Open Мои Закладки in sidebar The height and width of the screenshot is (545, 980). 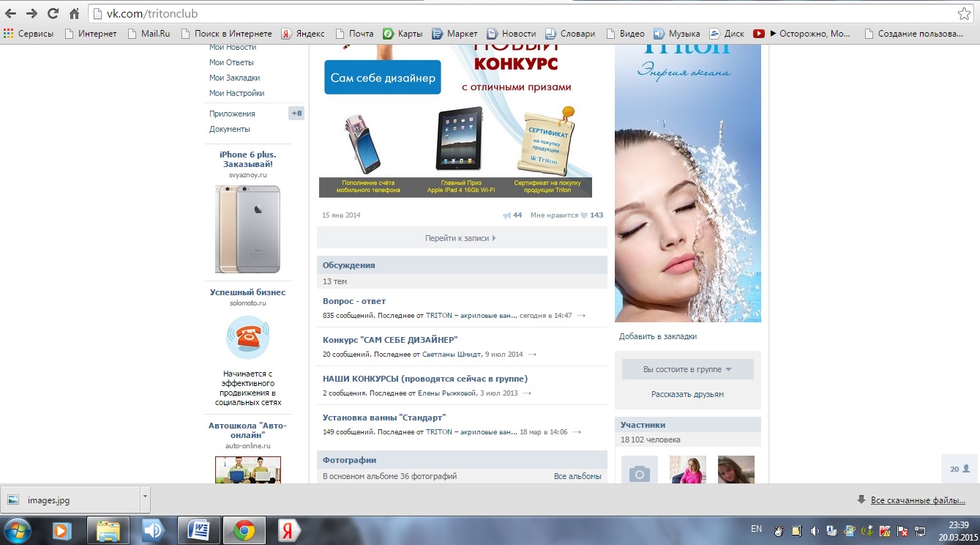coord(234,78)
